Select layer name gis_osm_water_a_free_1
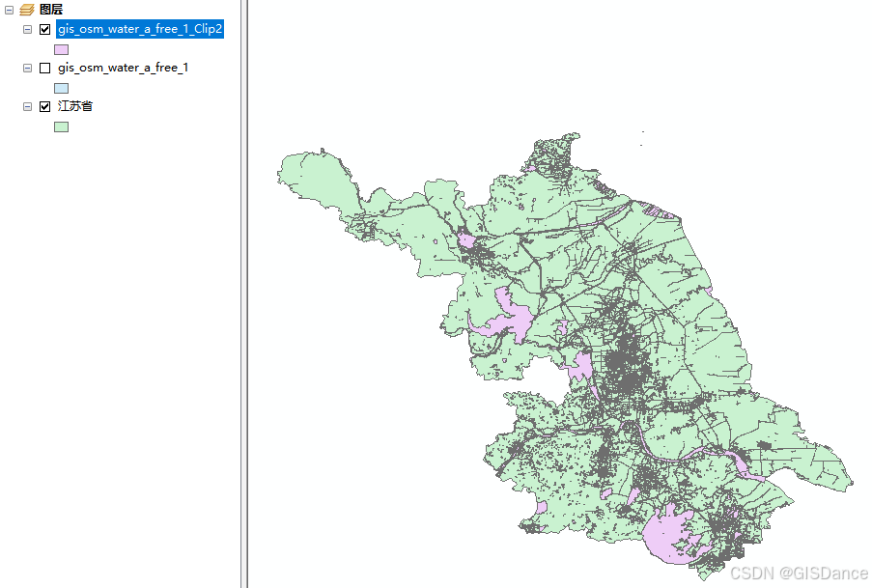 pyautogui.click(x=123, y=68)
